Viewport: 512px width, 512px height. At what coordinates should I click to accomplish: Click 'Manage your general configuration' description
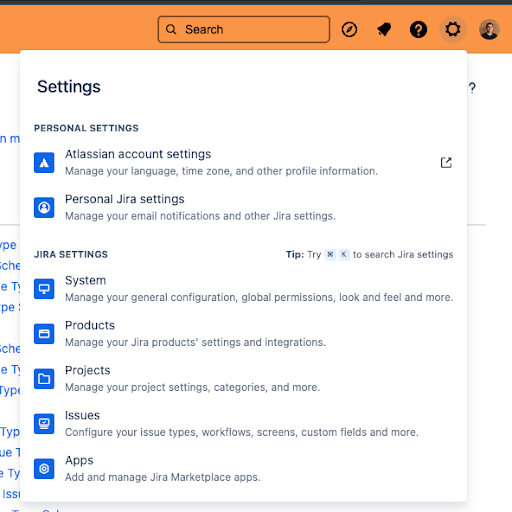(x=259, y=297)
